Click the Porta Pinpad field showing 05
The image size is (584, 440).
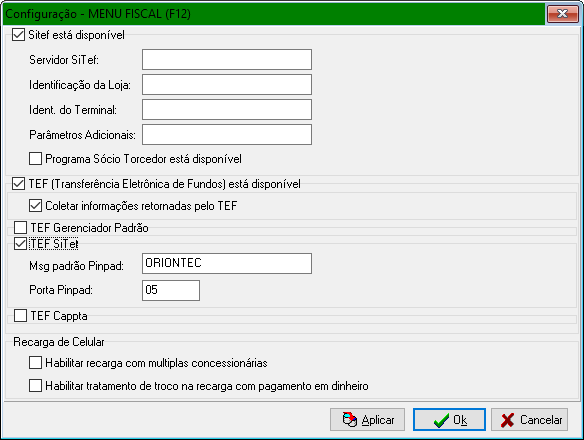[171, 290]
